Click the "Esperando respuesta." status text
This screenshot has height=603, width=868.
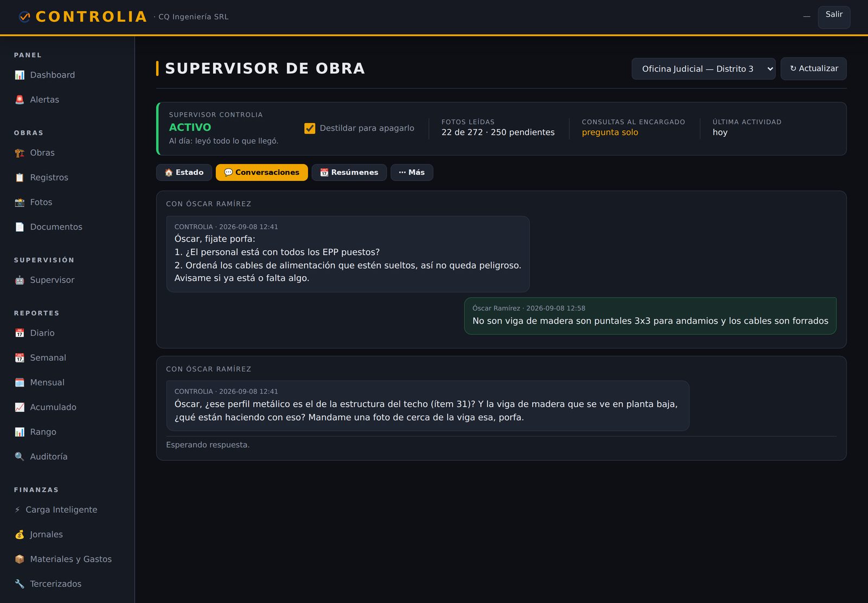(208, 445)
